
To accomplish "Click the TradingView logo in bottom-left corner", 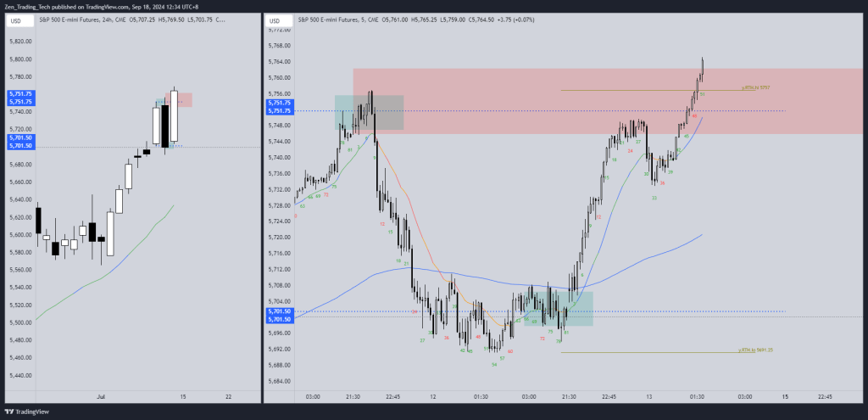I will tap(27, 412).
